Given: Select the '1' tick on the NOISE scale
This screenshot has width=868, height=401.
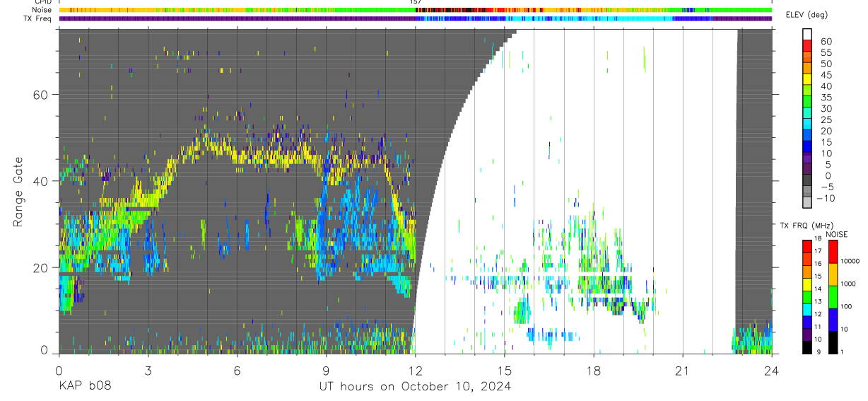Looking at the screenshot, I should pos(843,351).
